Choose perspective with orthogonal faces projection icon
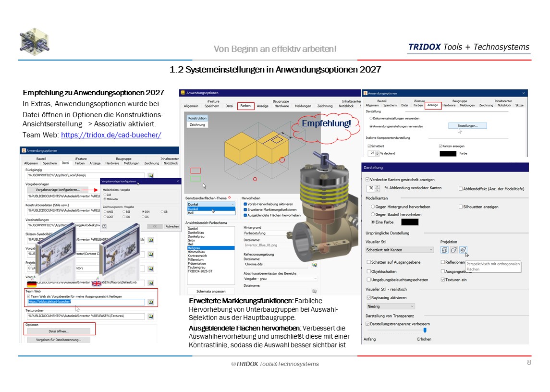The width and height of the screenshot is (550, 392). pos(463,250)
